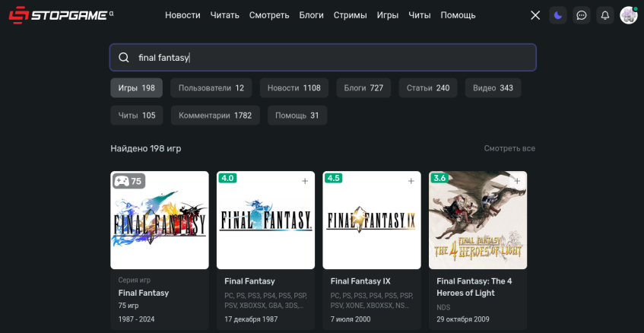Open the Читать menu
Image resolution: width=644 pixels, height=333 pixels.
tap(224, 15)
